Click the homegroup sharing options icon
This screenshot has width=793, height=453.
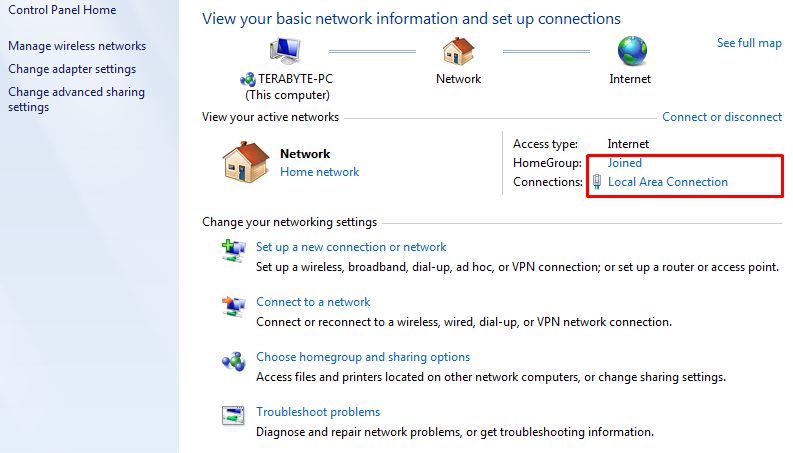click(x=234, y=361)
